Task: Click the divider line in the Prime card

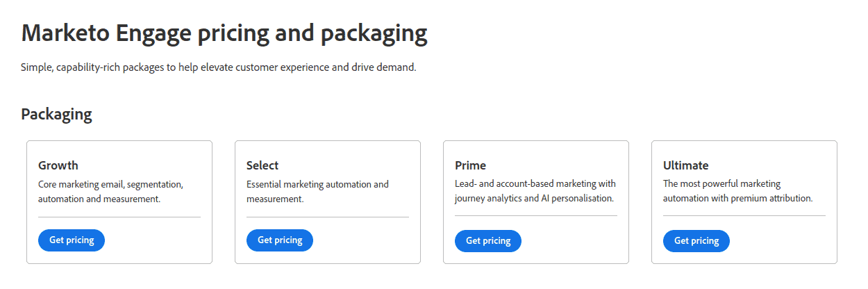Action: (x=536, y=215)
